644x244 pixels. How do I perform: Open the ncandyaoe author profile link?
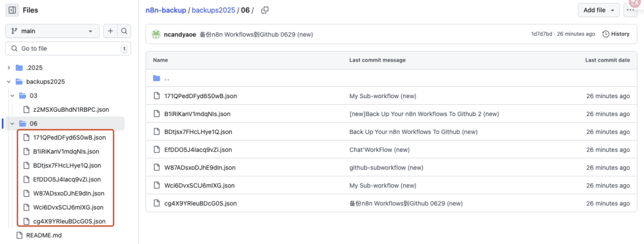point(180,35)
